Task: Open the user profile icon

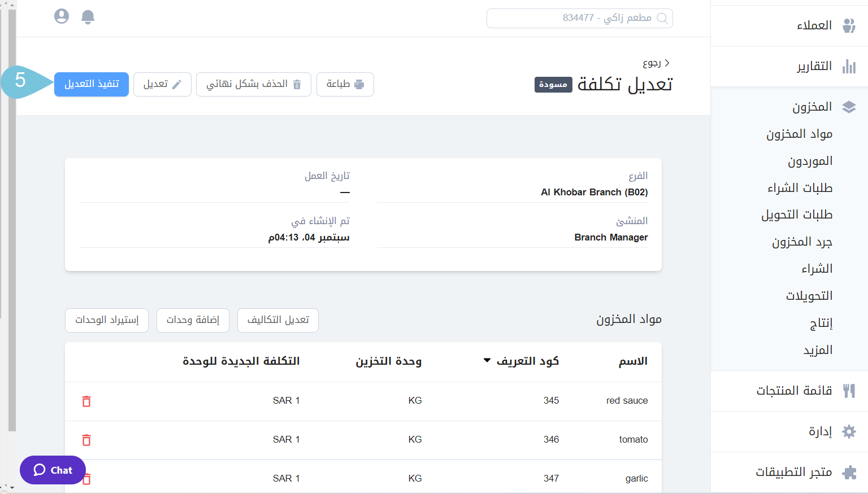Action: pos(62,16)
